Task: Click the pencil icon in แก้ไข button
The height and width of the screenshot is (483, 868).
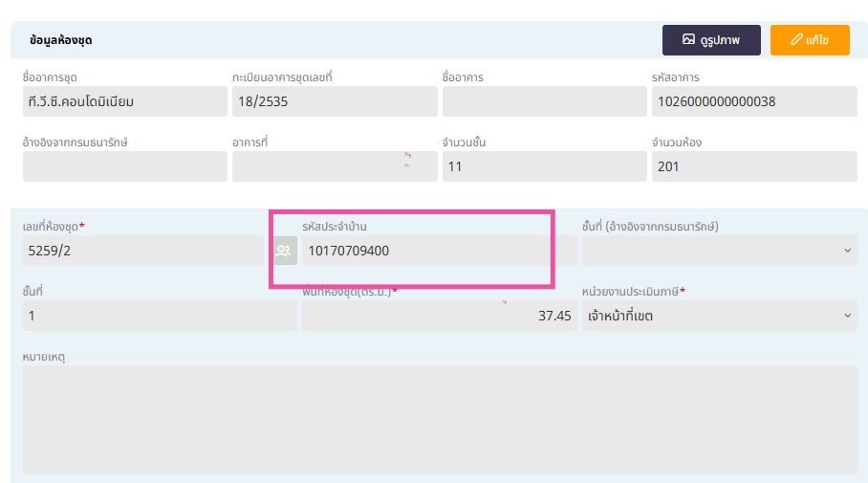Action: [795, 40]
